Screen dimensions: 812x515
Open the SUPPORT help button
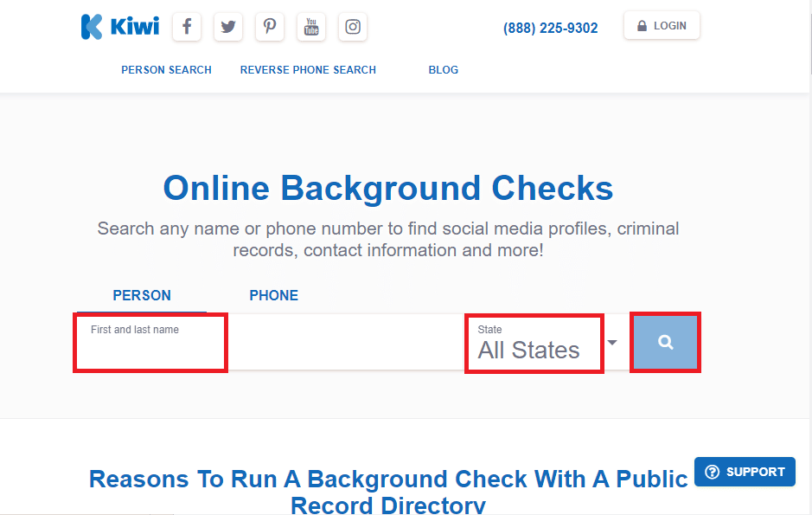[745, 472]
